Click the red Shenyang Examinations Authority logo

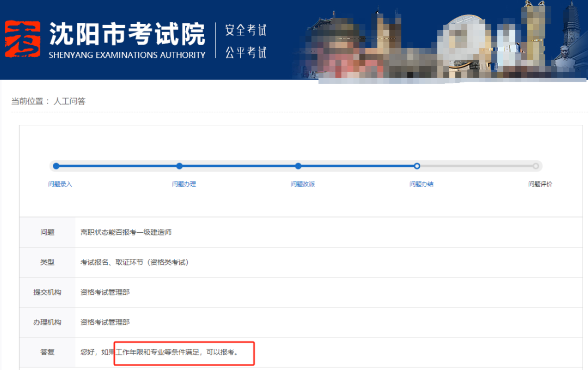point(23,39)
